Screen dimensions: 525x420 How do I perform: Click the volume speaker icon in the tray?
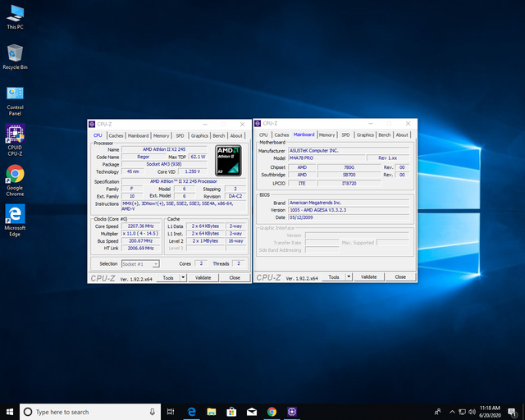click(472, 412)
